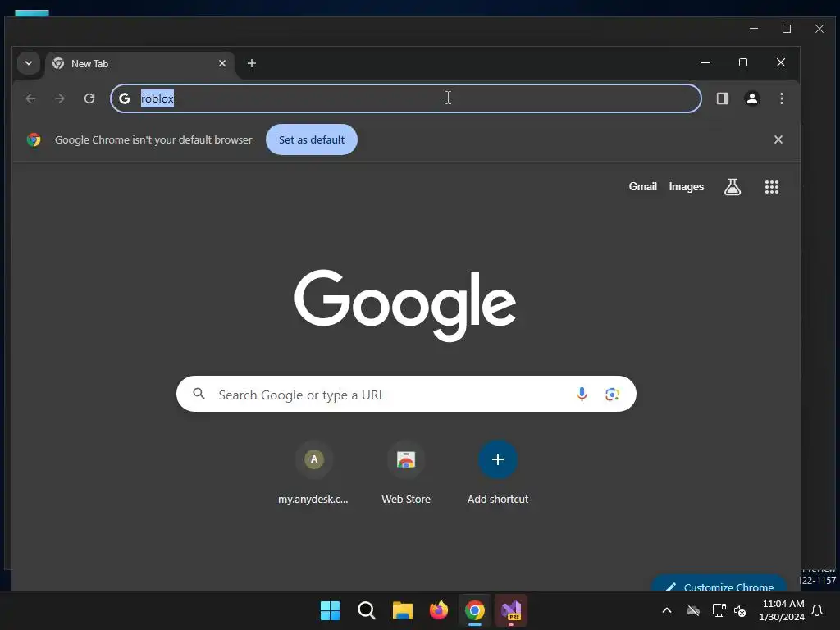Click the OneDrive cloud tray icon
This screenshot has width=840, height=630.
[693, 610]
